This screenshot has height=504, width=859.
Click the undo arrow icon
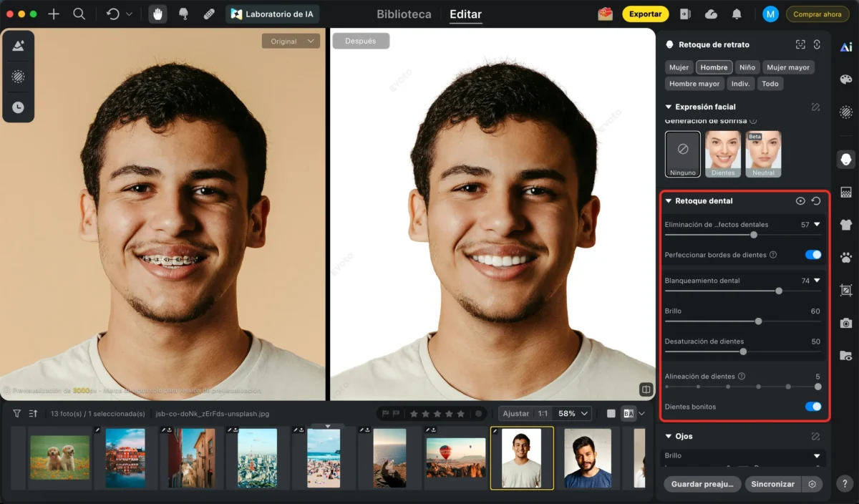point(113,14)
